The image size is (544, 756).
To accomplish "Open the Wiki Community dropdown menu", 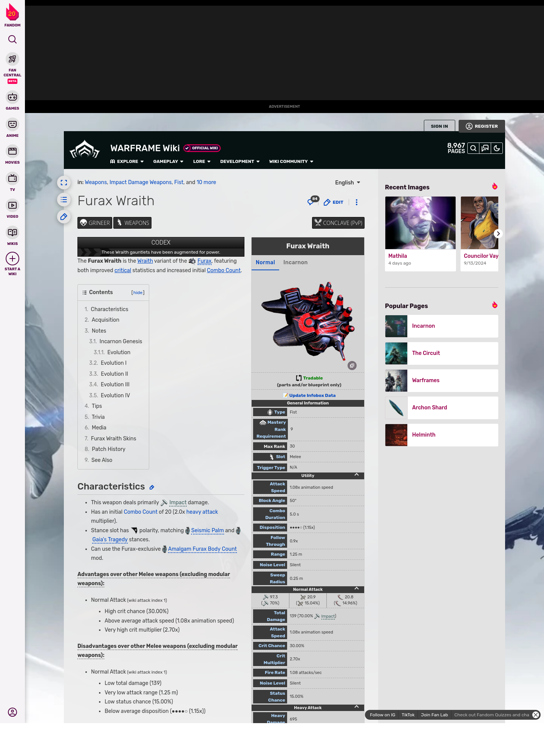I will [x=291, y=161].
